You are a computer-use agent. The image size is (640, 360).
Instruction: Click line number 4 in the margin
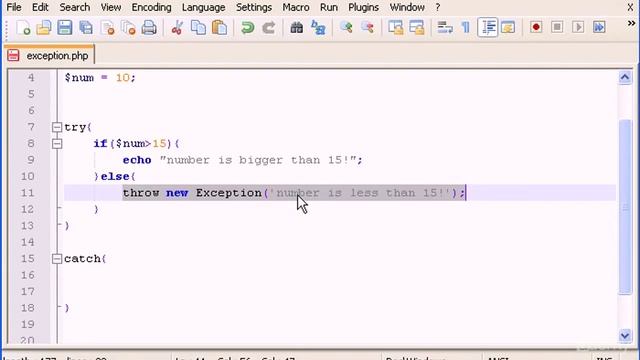(31, 78)
